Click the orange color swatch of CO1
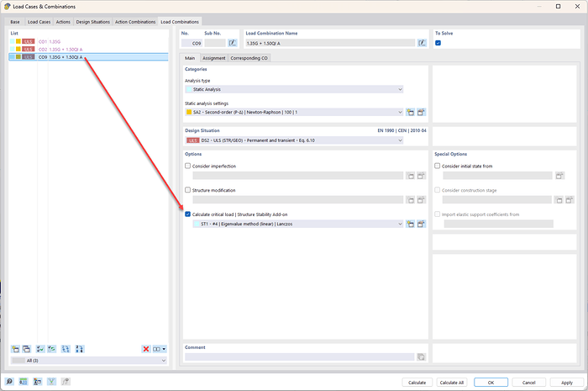The width and height of the screenshot is (588, 391). pyautogui.click(x=18, y=41)
